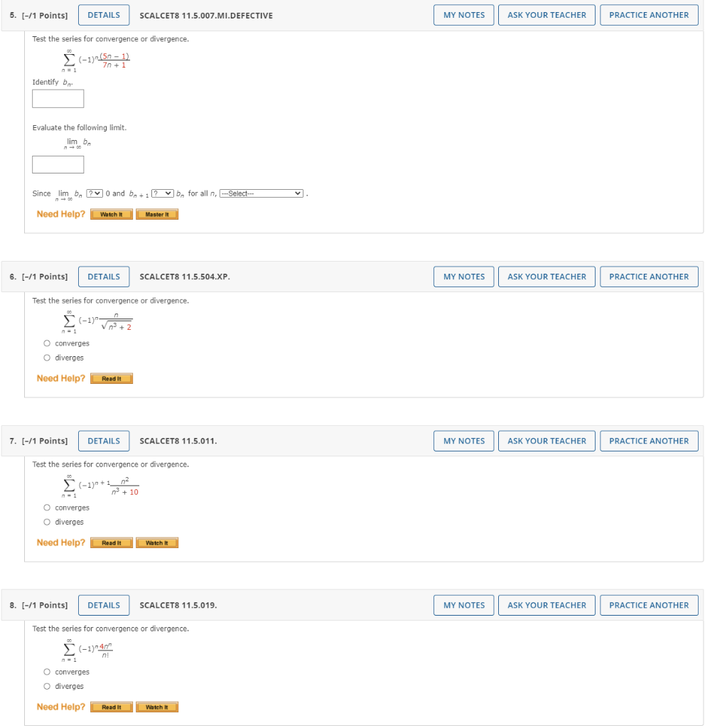Open the Watch It help for problem 8
Image resolution: width=705 pixels, height=728 pixels.
click(x=156, y=707)
